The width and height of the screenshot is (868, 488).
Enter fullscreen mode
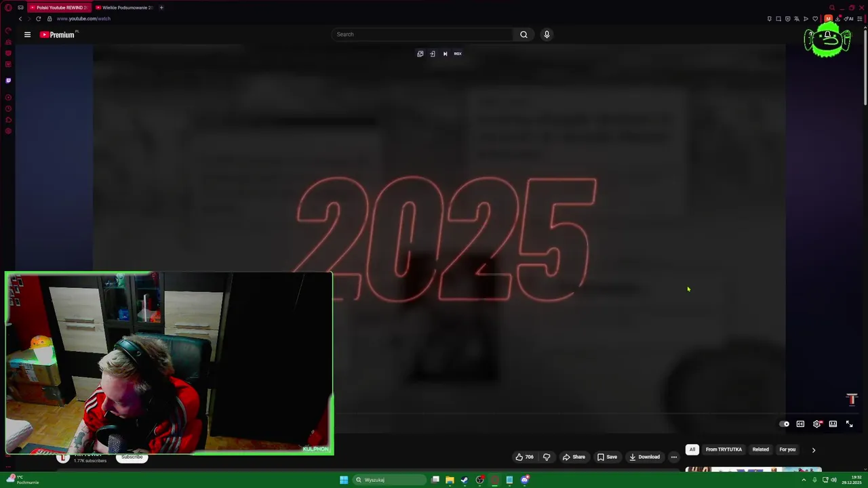tap(849, 424)
